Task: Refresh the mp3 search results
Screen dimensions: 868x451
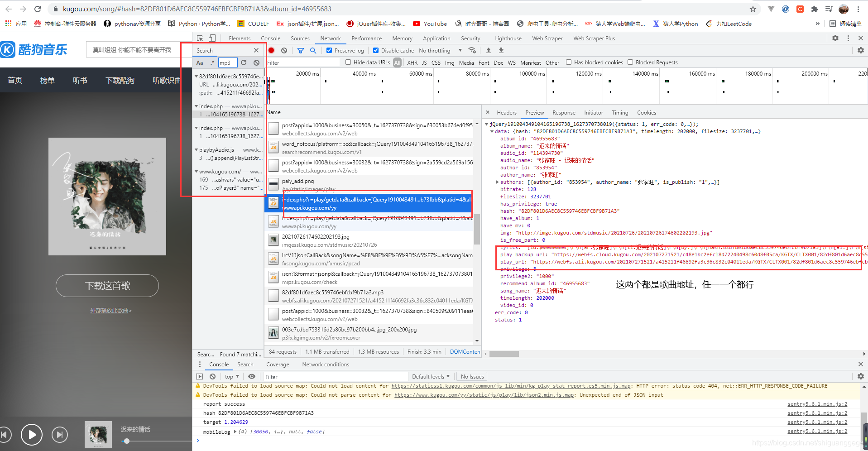Action: 244,62
